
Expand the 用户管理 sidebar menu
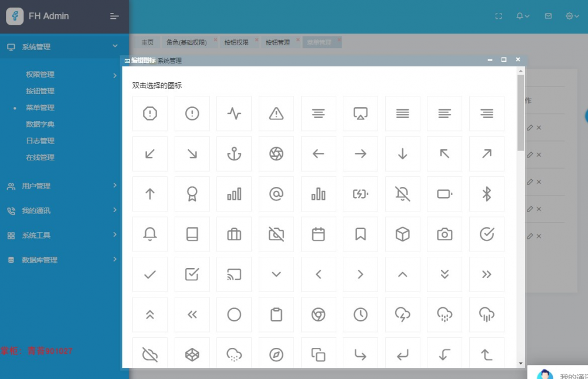coord(36,186)
